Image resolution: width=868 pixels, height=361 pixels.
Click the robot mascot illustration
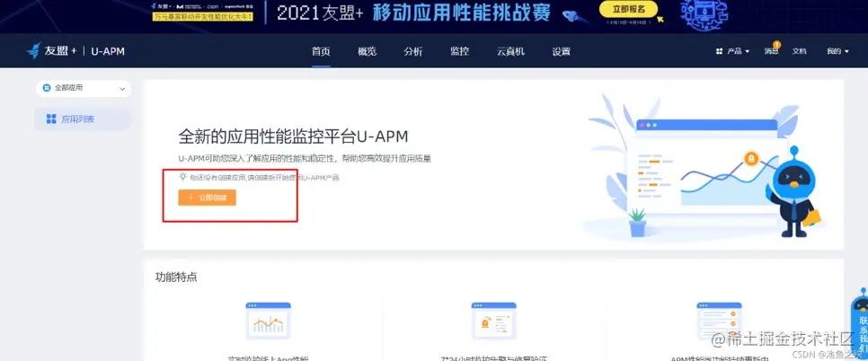pos(793,192)
